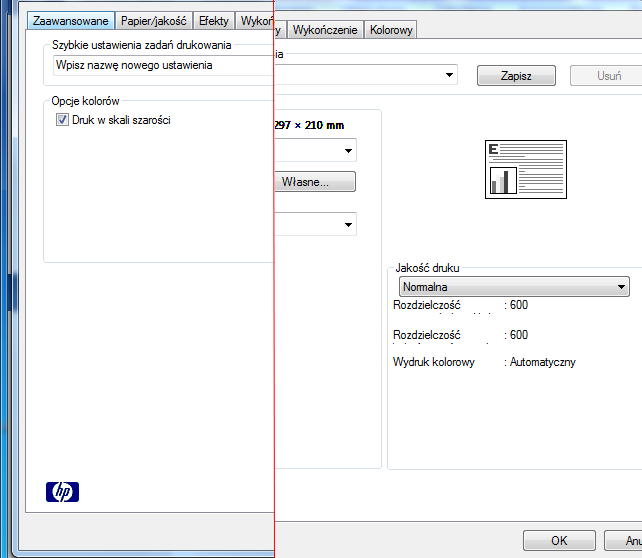Expand the dropdown below the Własne button
642x558 pixels.
[316, 224]
